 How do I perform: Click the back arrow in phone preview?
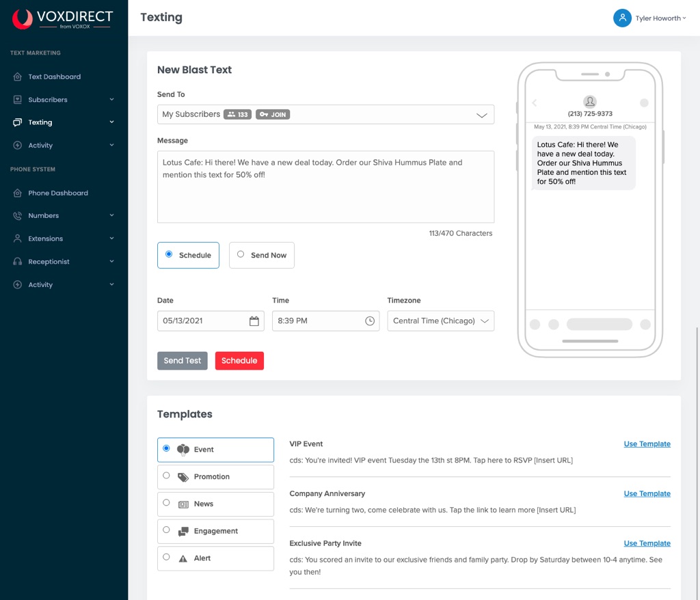click(x=535, y=103)
